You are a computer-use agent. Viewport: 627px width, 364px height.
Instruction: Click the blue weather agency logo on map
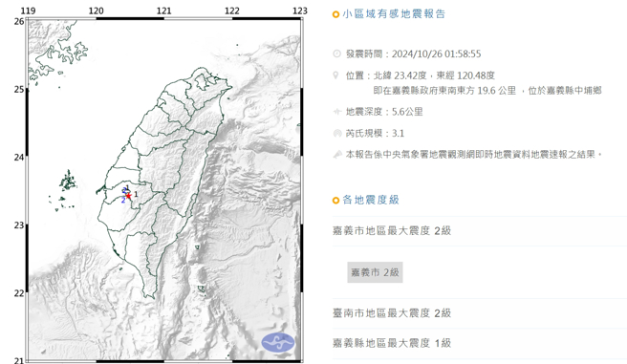point(278,342)
